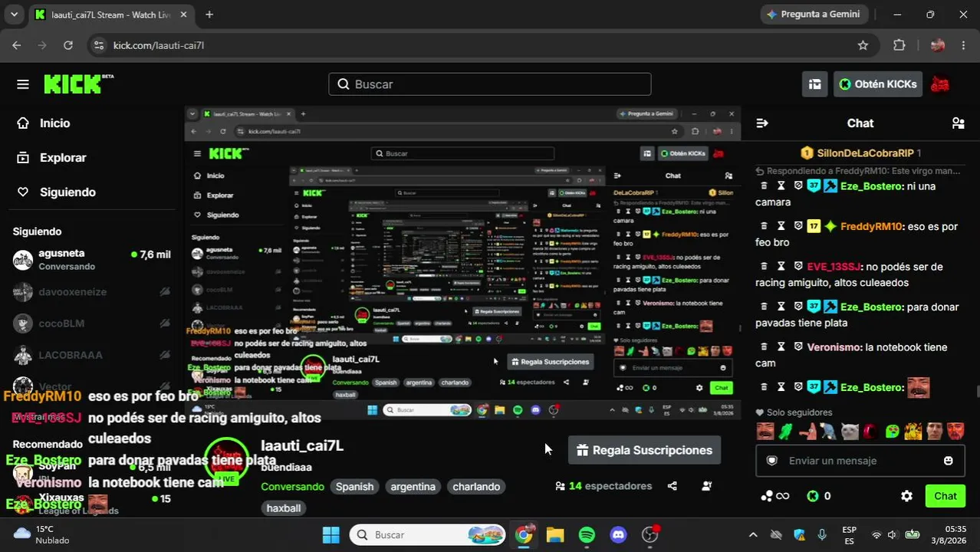Delete FreddyRM10's chat message with trash icon

coord(764,226)
